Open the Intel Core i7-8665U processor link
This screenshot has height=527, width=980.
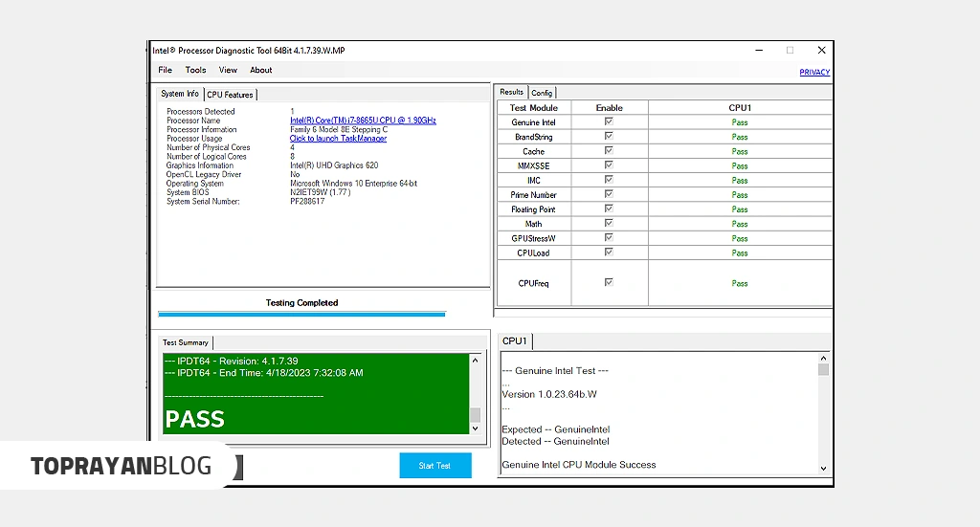[x=363, y=121]
